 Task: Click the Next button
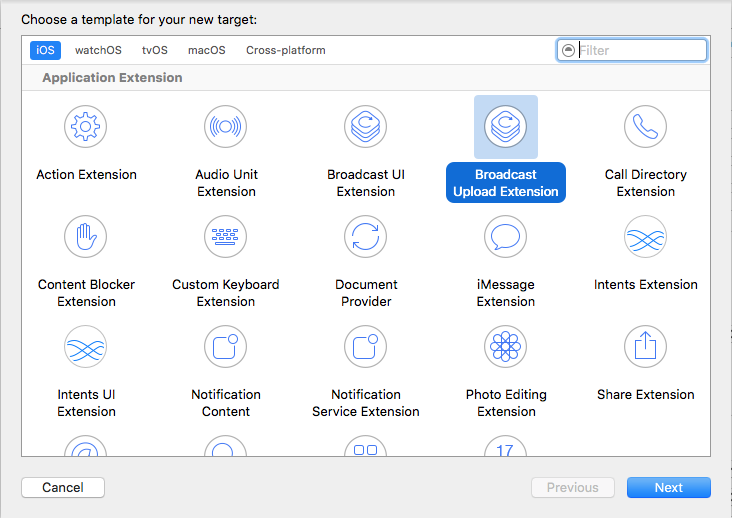click(668, 488)
